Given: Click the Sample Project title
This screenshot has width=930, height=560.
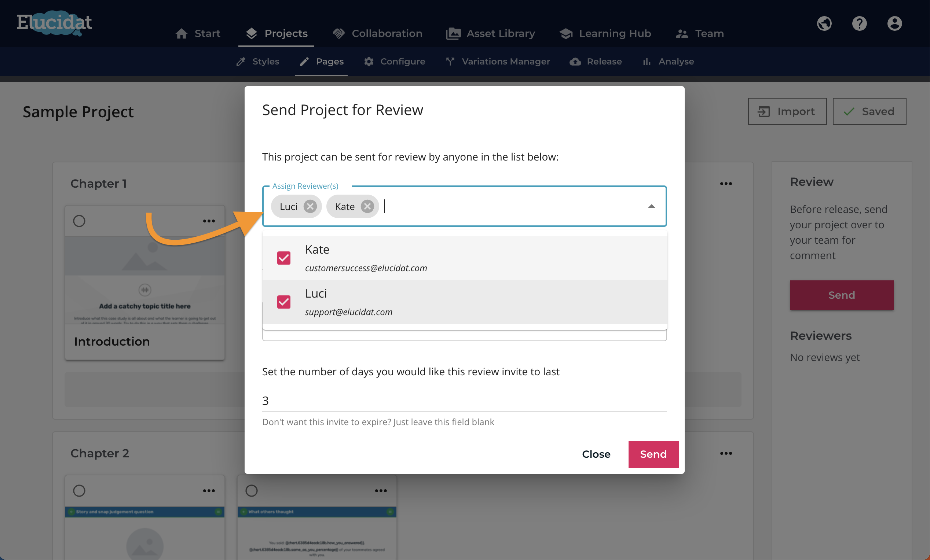Looking at the screenshot, I should [x=78, y=112].
